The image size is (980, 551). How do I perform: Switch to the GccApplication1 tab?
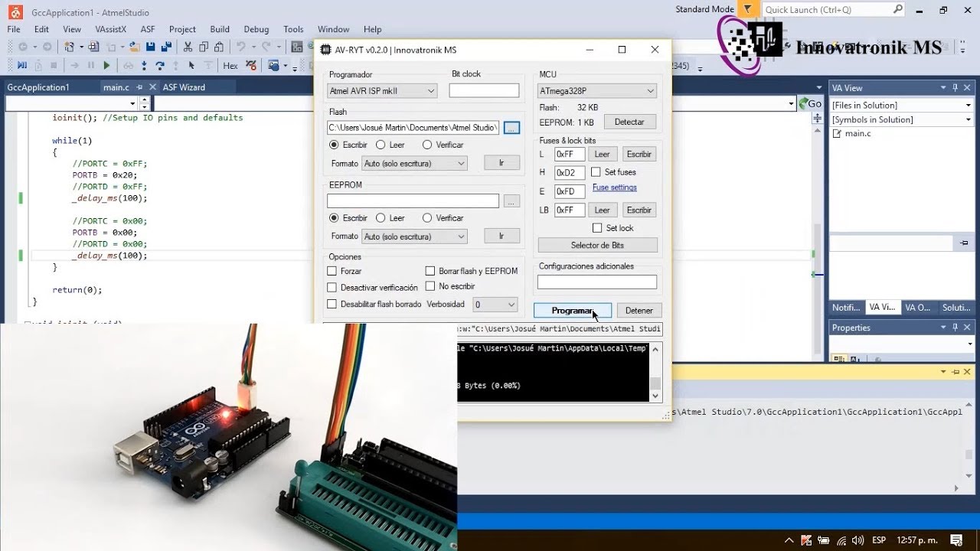click(x=38, y=87)
